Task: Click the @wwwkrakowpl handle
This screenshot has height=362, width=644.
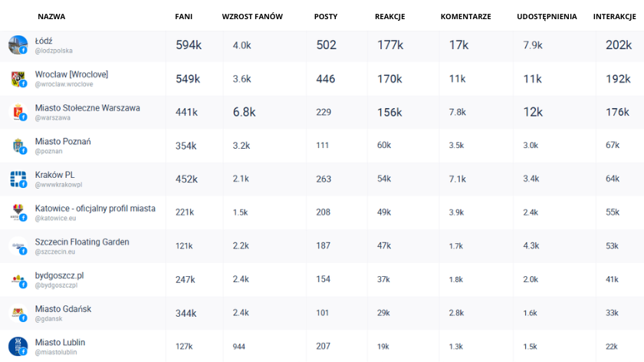Action: pos(59,185)
